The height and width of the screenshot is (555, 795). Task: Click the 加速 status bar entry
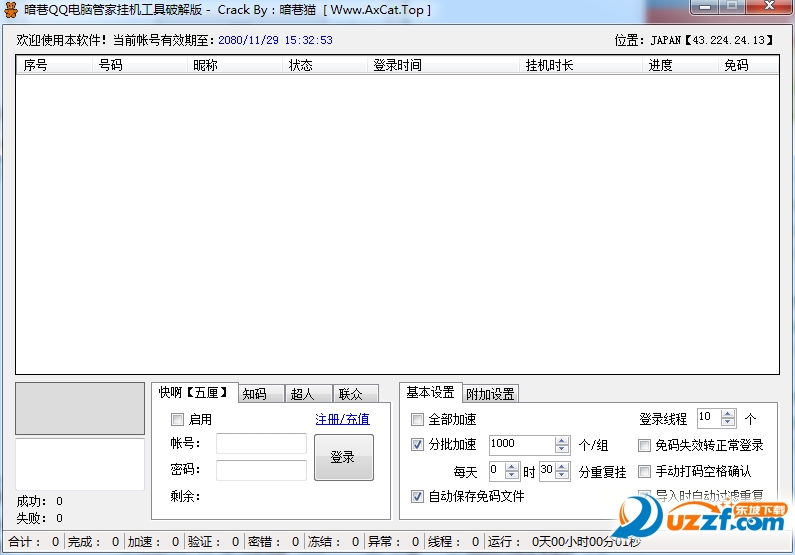[x=154, y=542]
